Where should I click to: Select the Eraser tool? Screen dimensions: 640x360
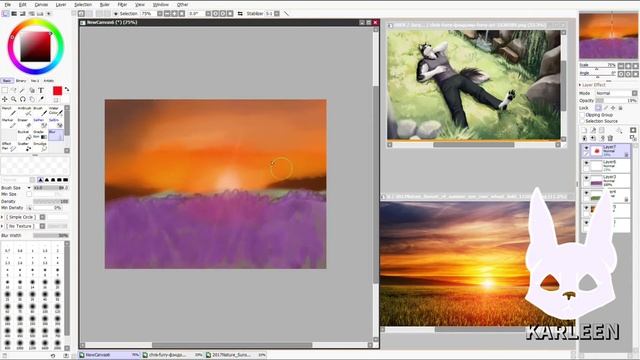24,123
